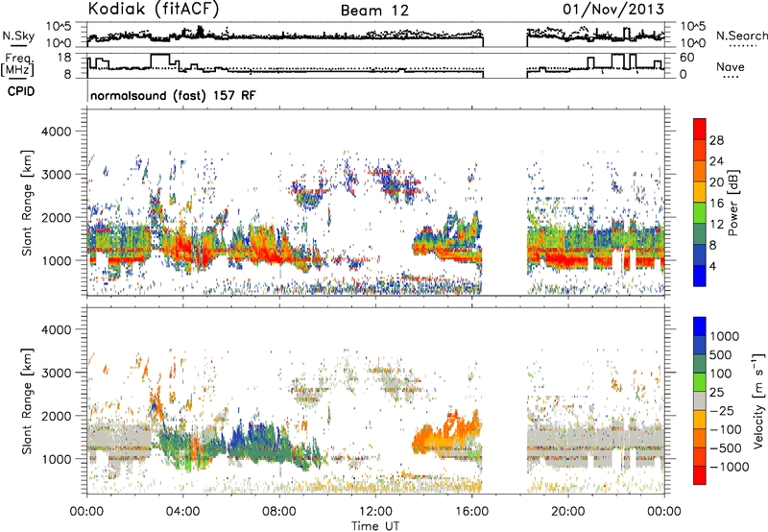Click the "4" power colorbar label
The width and height of the screenshot is (768, 532).
(x=712, y=267)
